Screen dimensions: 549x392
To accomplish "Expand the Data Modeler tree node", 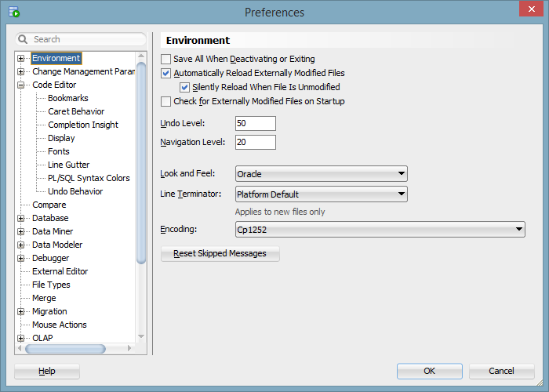I will tap(21, 245).
